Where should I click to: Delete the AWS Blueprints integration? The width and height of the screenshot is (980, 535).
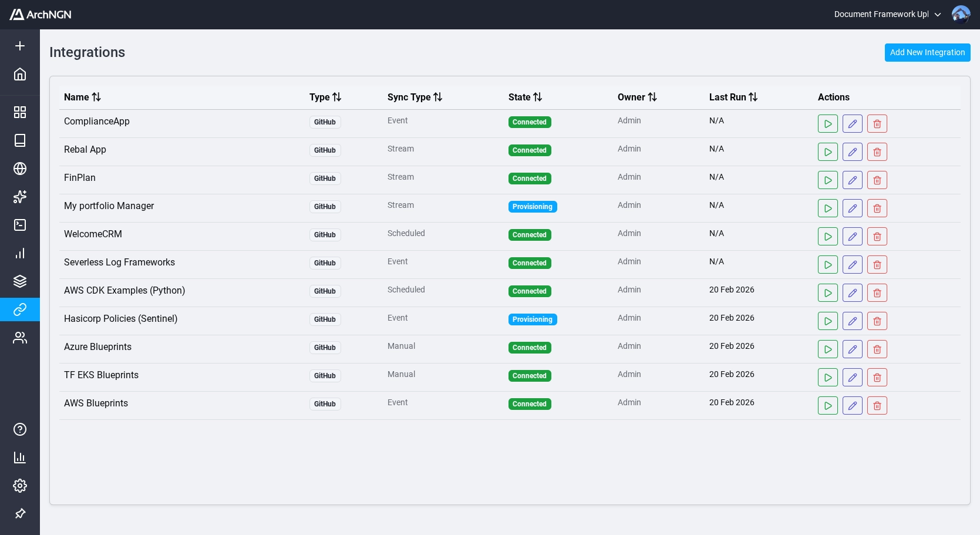coord(877,405)
